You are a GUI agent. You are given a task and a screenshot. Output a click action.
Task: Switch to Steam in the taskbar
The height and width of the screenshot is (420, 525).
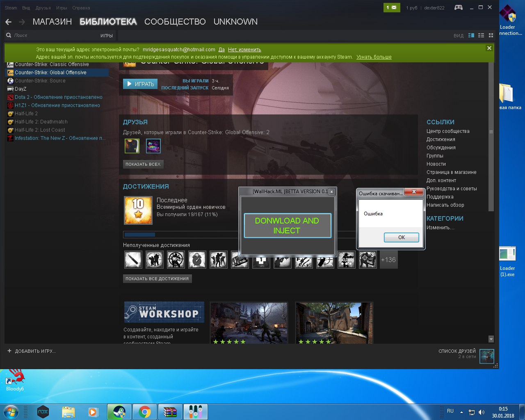(x=119, y=412)
